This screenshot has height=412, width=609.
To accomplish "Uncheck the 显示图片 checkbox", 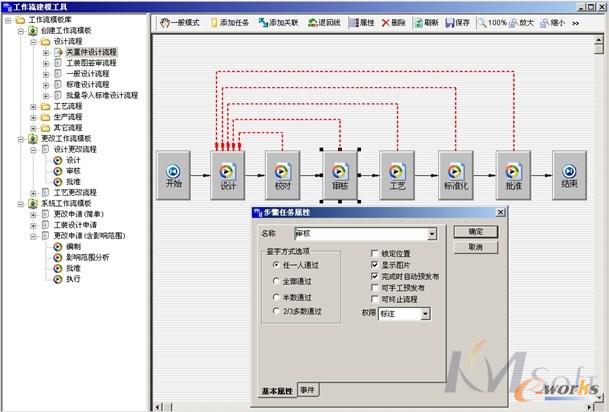I will tap(374, 265).
